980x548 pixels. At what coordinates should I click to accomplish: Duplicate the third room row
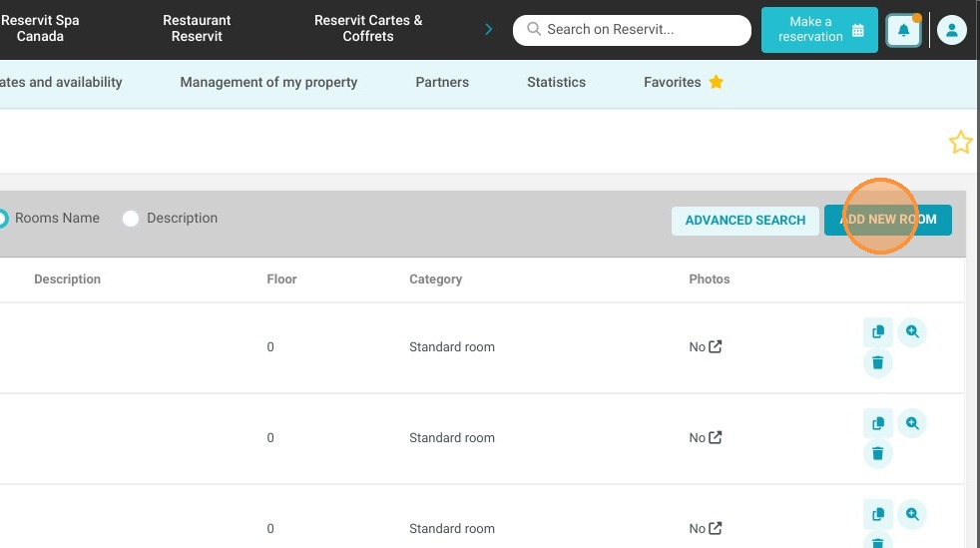pos(877,514)
